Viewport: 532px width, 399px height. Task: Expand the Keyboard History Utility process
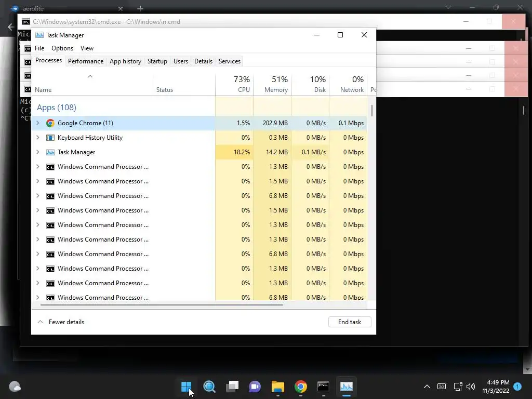pyautogui.click(x=37, y=138)
